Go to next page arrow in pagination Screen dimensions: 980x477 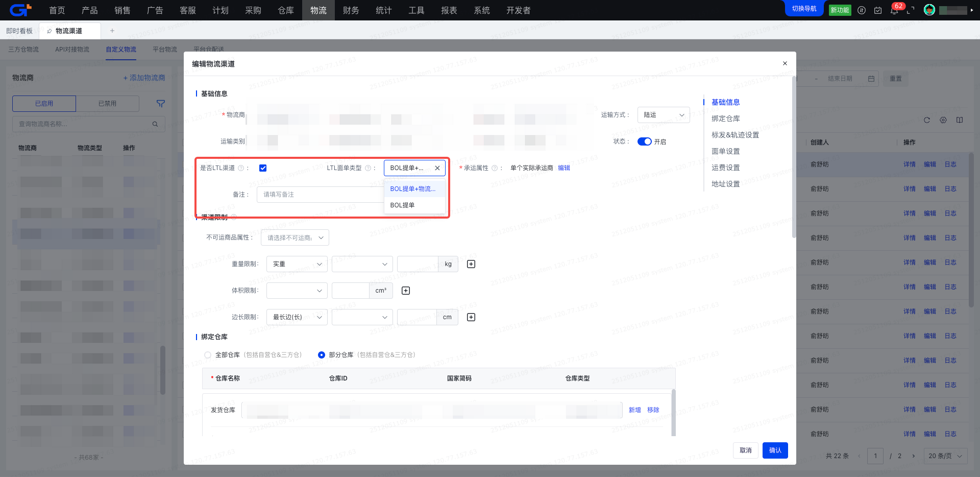pos(913,456)
